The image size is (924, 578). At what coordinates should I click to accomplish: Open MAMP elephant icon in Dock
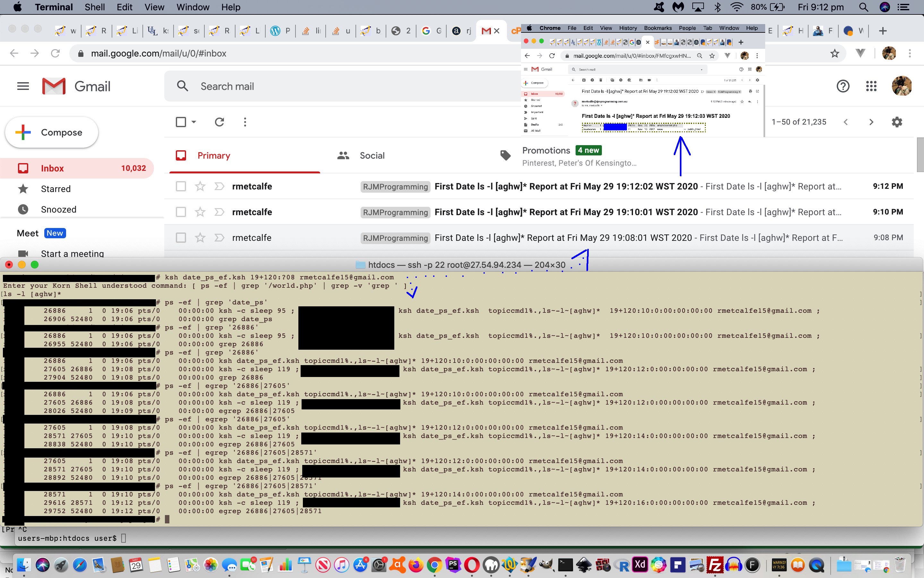coord(491,565)
